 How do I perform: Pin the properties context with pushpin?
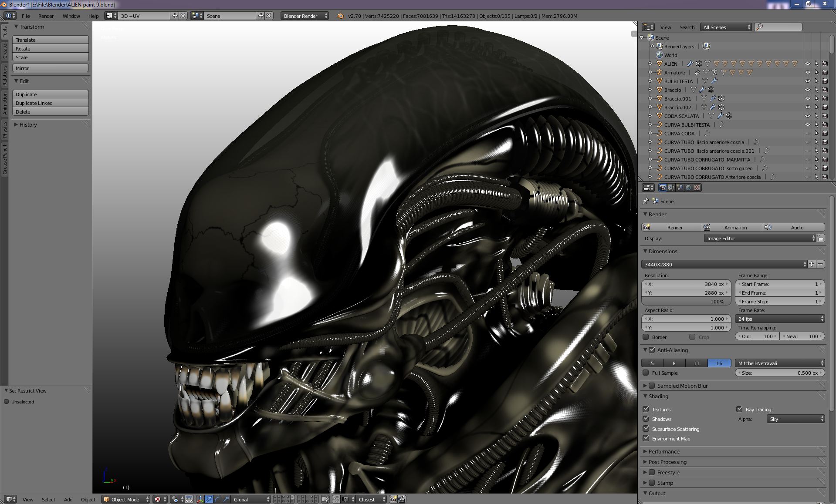click(x=646, y=201)
